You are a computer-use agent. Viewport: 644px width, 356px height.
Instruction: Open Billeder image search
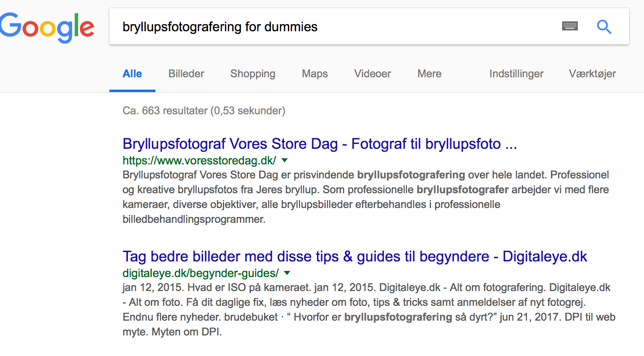click(186, 74)
